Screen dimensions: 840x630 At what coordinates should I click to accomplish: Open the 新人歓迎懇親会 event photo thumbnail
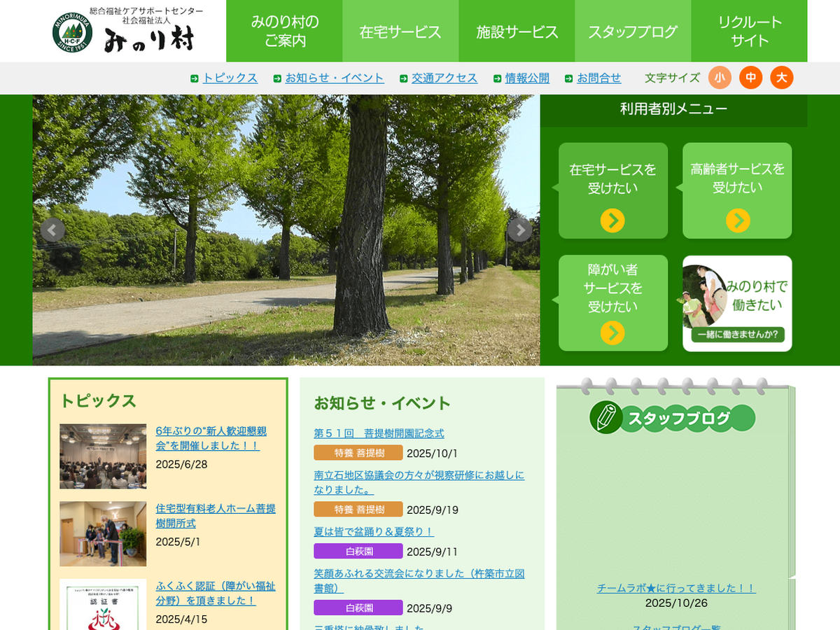point(103,456)
